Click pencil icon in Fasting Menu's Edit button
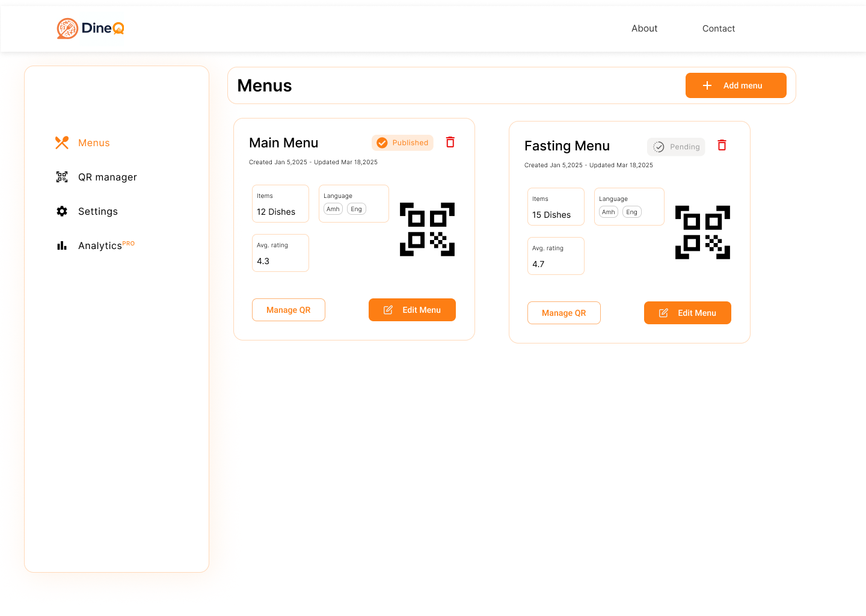Image resolution: width=866 pixels, height=616 pixels. pyautogui.click(x=663, y=313)
